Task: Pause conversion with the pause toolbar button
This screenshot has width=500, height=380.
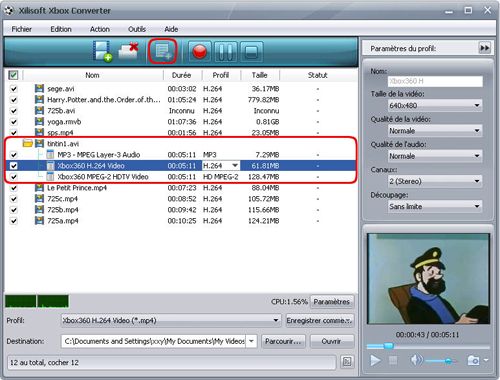Action: (x=226, y=52)
